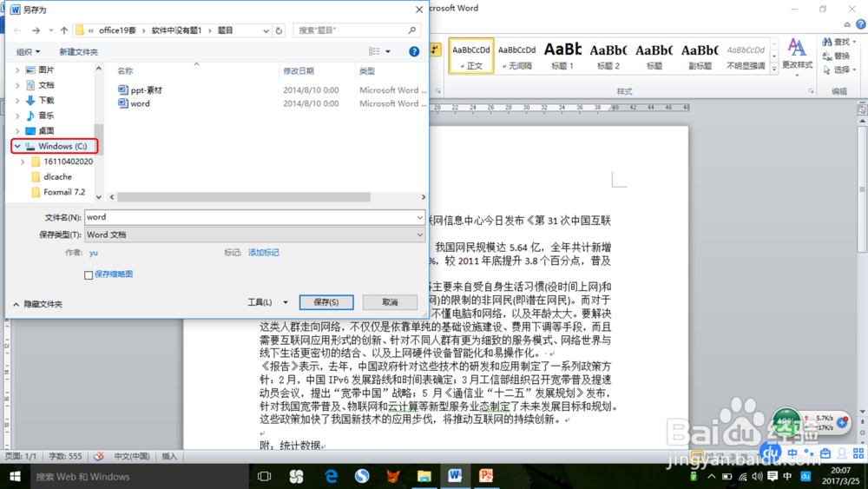868x489 pixels.
Task: Refresh the folder listing
Action: tap(279, 30)
